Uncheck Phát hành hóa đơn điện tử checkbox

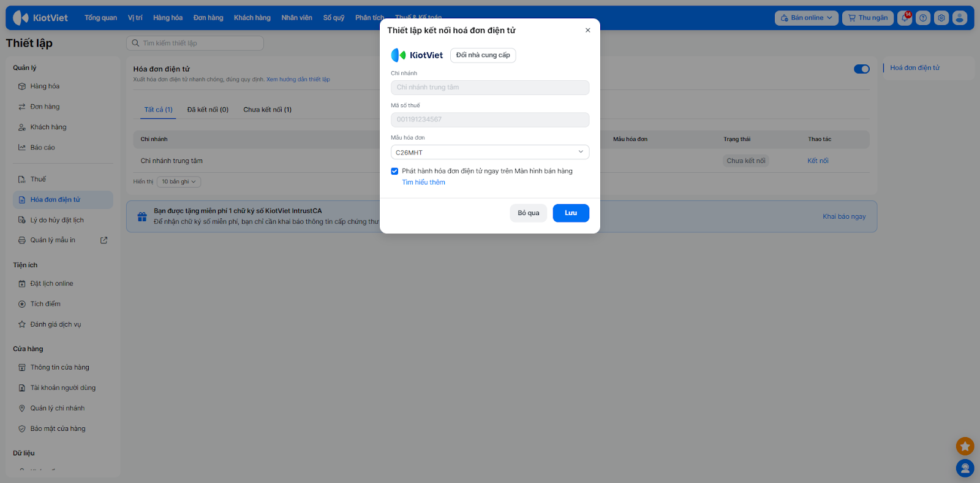tap(394, 172)
